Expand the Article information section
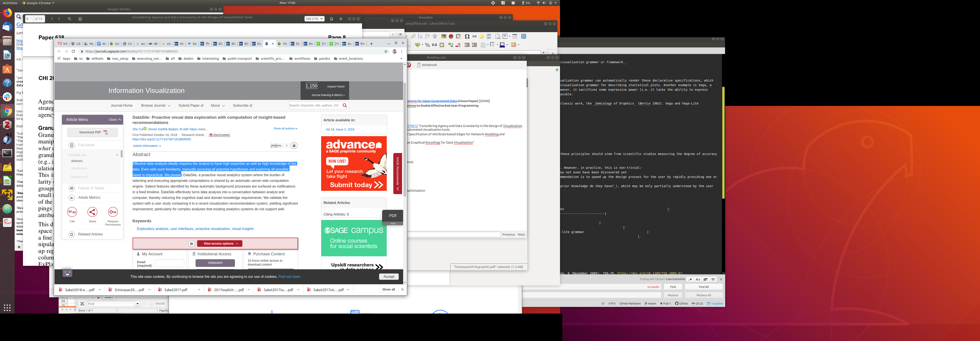Image resolution: width=980 pixels, height=341 pixels. pyautogui.click(x=147, y=146)
